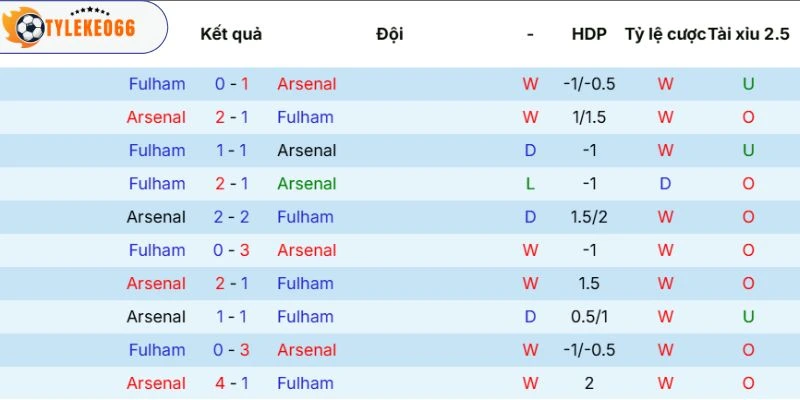Image resolution: width=800 pixels, height=400 pixels.
Task: Click the green Arsenal team name
Action: pos(307,184)
